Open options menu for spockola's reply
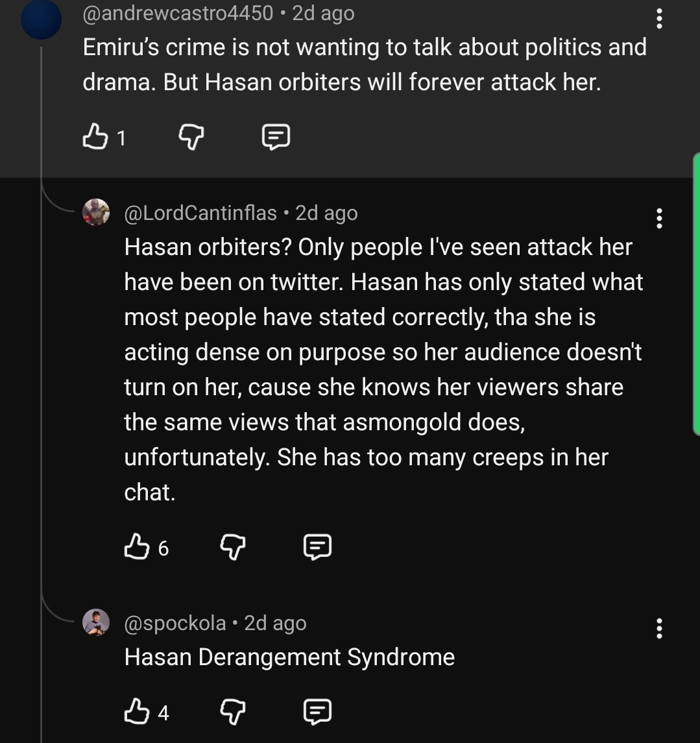The height and width of the screenshot is (743, 700). 658,628
